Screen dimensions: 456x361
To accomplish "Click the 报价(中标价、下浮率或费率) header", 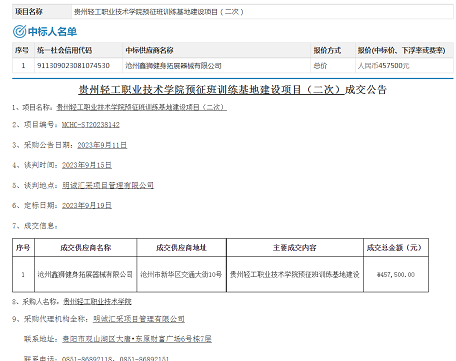I will [x=401, y=50].
